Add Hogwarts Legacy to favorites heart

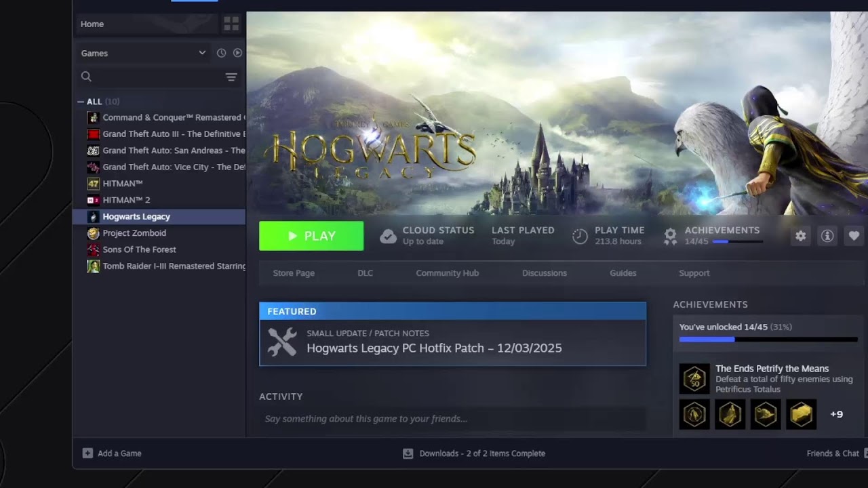tap(854, 236)
